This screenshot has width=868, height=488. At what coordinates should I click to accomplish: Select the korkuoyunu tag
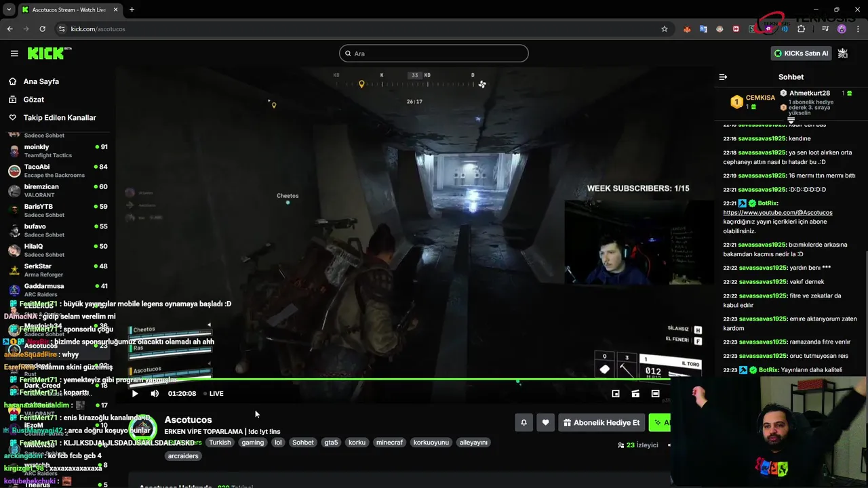[431, 443]
